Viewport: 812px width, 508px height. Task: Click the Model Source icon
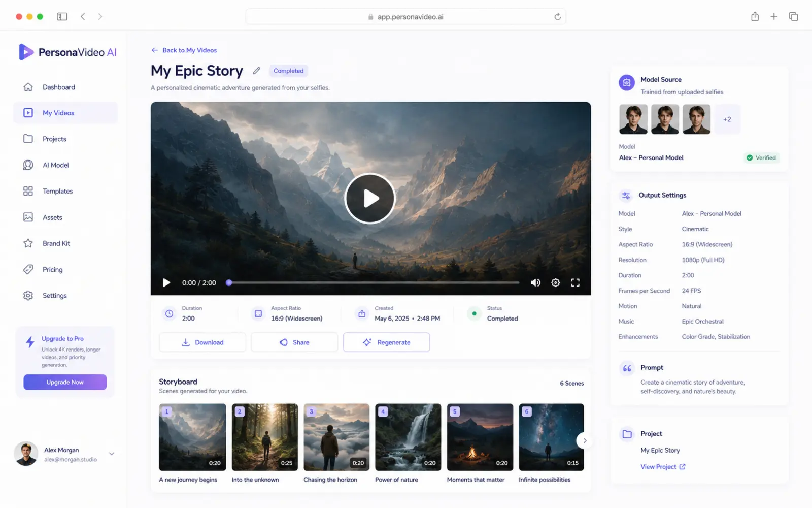(x=627, y=82)
